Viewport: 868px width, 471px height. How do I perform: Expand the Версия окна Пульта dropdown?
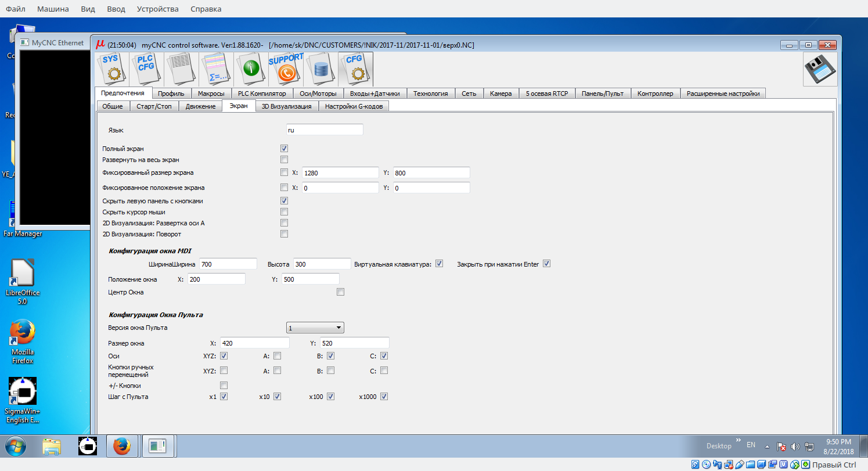coord(315,328)
